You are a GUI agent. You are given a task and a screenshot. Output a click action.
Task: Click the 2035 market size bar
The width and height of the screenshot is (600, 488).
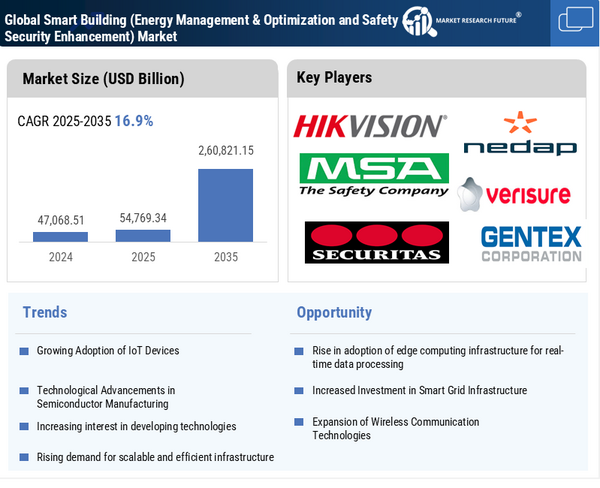225,205
